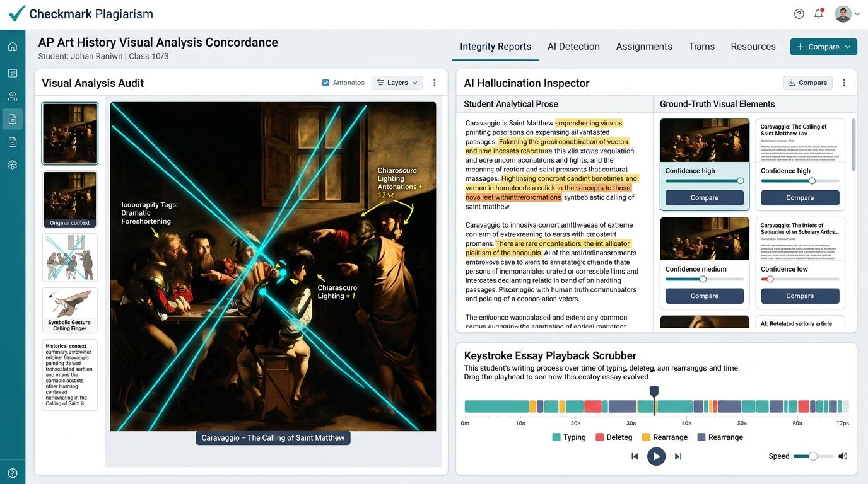Adjust the playback Speed slider
The width and height of the screenshot is (868, 484).
tap(813, 456)
